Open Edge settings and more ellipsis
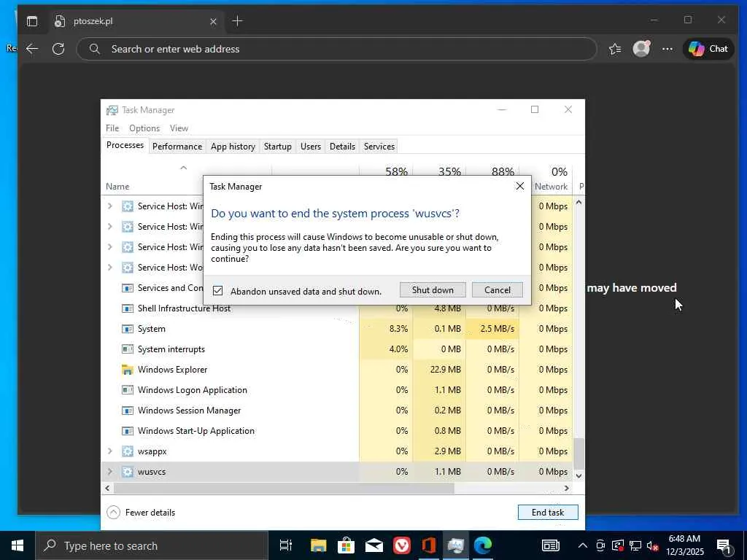 click(x=667, y=49)
